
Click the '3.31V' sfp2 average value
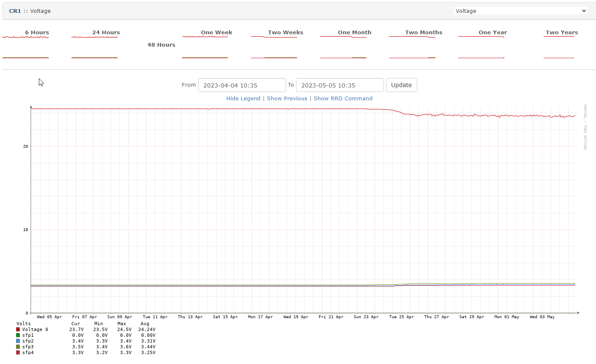click(x=148, y=341)
